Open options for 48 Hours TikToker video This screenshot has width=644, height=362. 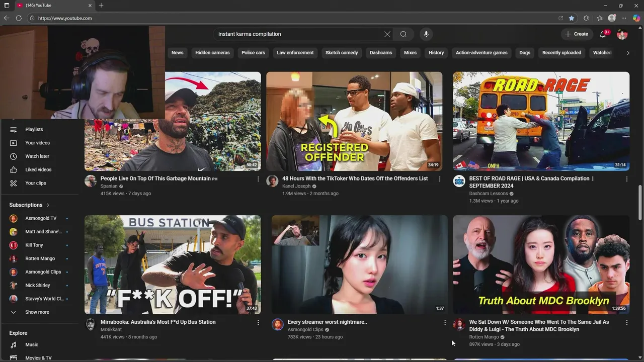440,179
